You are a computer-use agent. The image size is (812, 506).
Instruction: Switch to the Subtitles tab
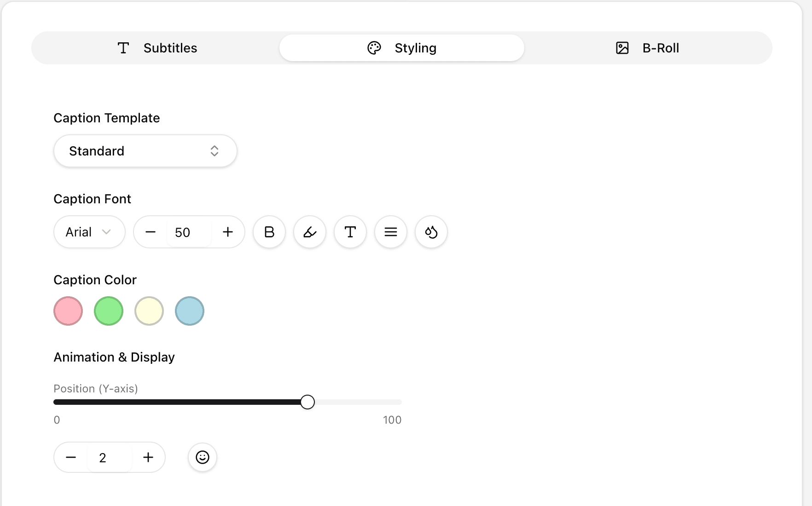coord(157,48)
